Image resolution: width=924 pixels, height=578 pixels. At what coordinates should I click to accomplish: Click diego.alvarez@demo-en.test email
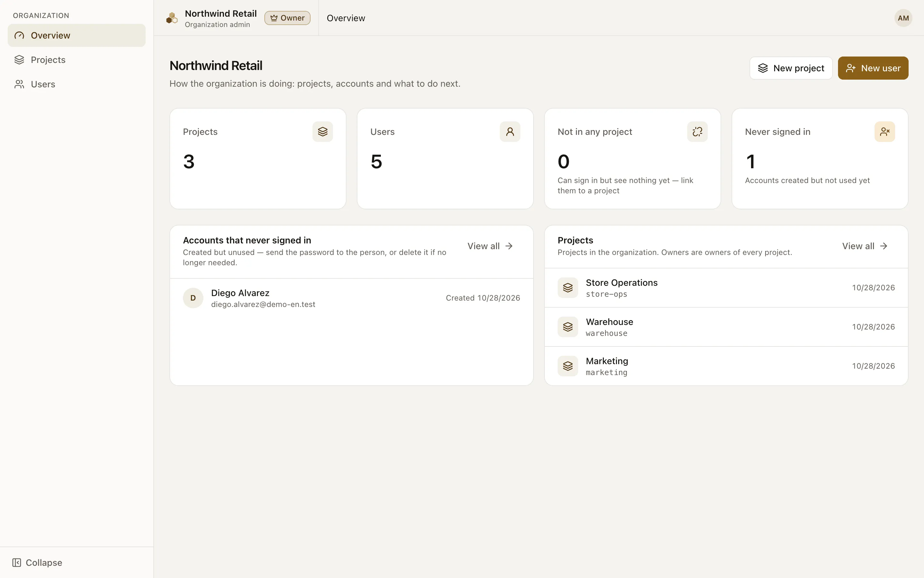pos(263,304)
